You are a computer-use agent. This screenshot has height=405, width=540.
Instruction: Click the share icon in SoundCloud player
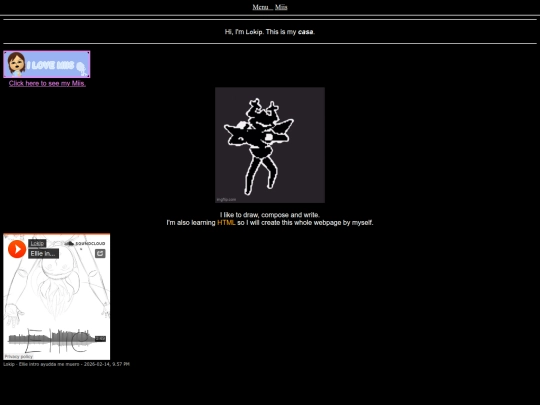pyautogui.click(x=100, y=253)
